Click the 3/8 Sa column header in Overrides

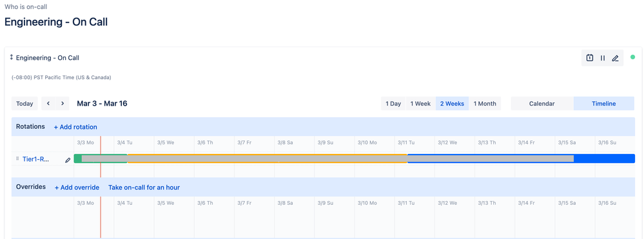285,203
